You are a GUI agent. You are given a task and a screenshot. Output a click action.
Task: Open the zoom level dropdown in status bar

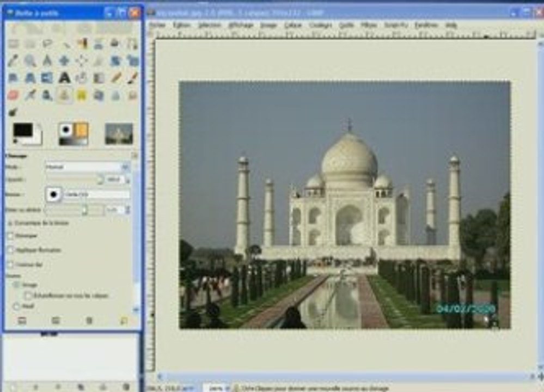click(228, 388)
